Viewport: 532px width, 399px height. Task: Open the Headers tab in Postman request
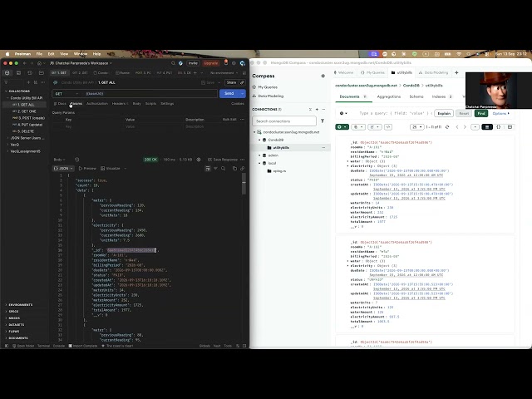pyautogui.click(x=120, y=103)
